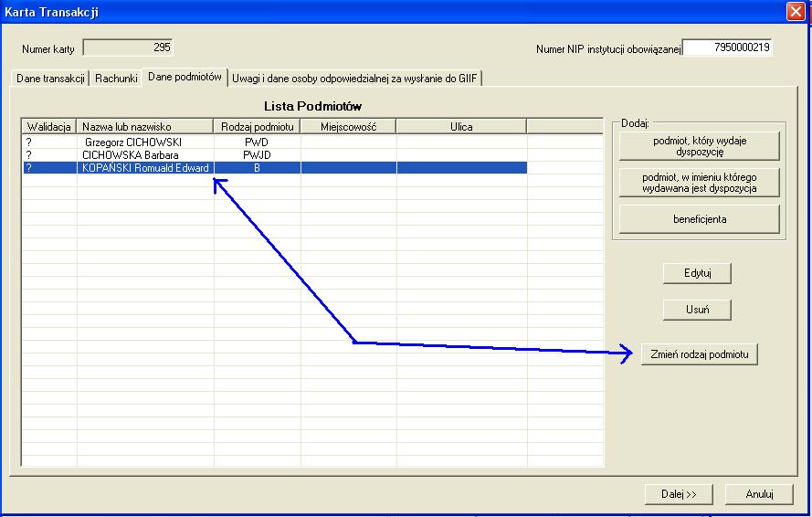The image size is (812, 517).
Task: Click the Miejscowość column header
Action: (348, 126)
